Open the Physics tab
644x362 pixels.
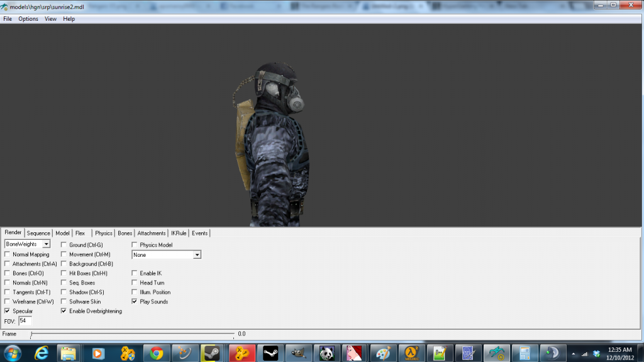tap(104, 233)
